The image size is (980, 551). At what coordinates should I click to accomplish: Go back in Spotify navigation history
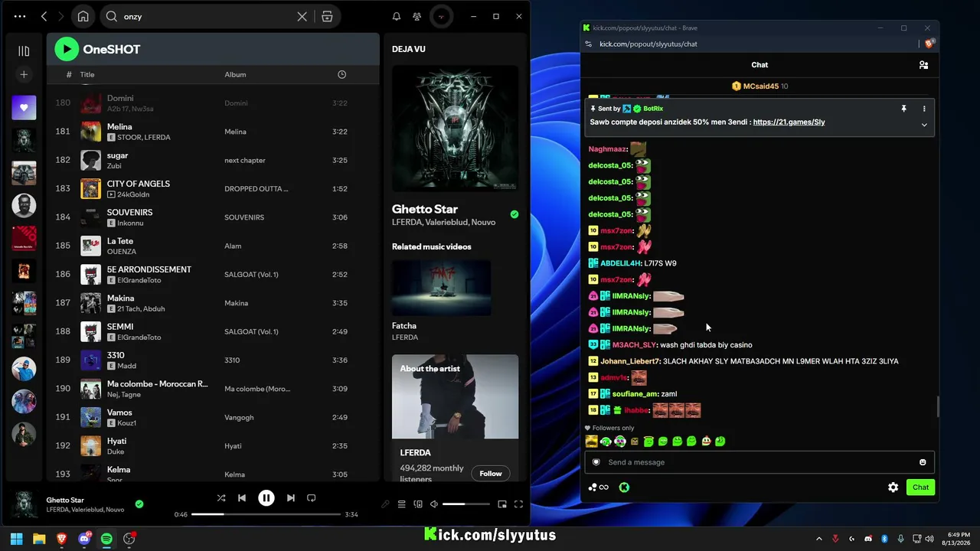[x=44, y=16]
